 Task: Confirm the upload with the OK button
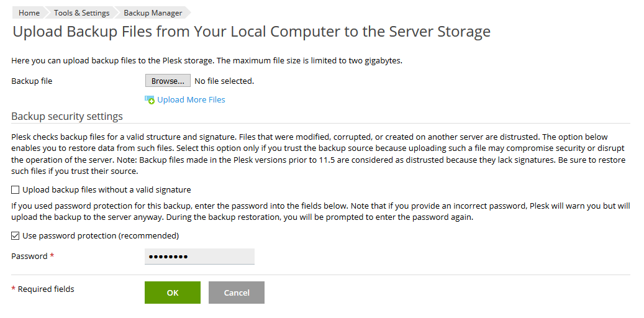click(x=173, y=293)
